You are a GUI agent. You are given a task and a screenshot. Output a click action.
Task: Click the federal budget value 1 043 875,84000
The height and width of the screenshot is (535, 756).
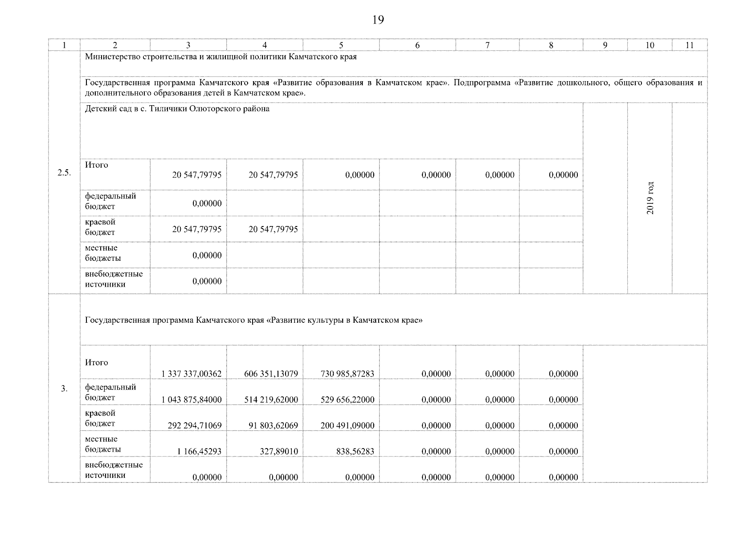[x=192, y=399]
